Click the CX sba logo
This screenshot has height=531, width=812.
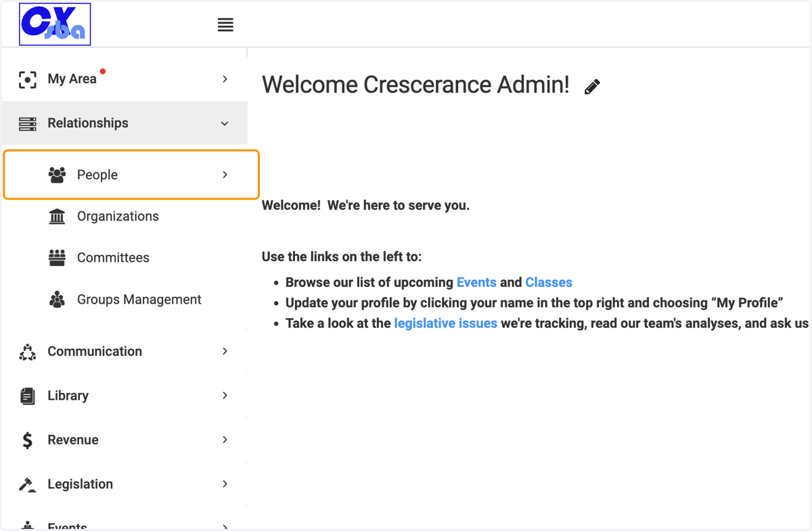tap(55, 24)
